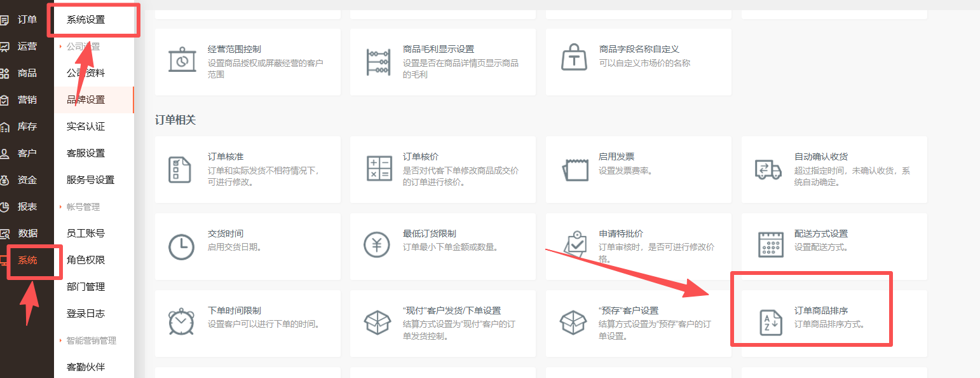Viewport: 980px width, 378px height.
Task: Click the 订单核价 calculator icon
Action: pyautogui.click(x=380, y=167)
